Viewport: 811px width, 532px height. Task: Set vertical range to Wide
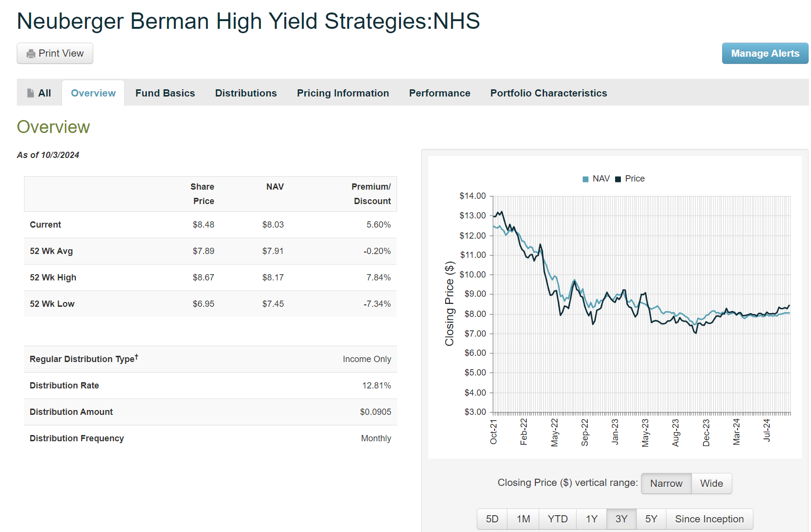pos(711,484)
